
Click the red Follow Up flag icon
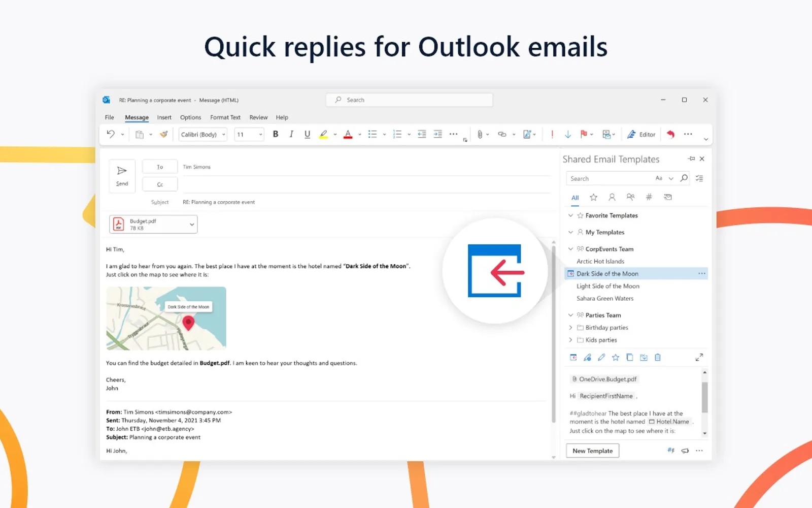coord(584,134)
